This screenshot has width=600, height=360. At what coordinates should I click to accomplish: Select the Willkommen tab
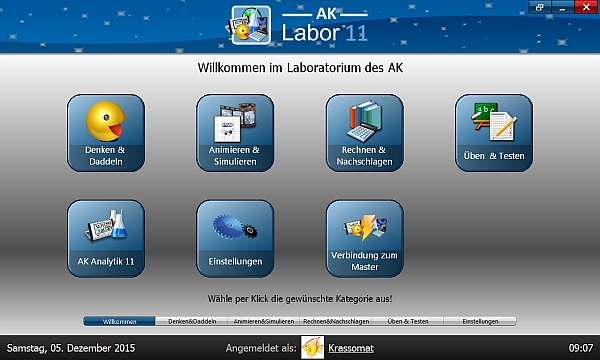119,321
